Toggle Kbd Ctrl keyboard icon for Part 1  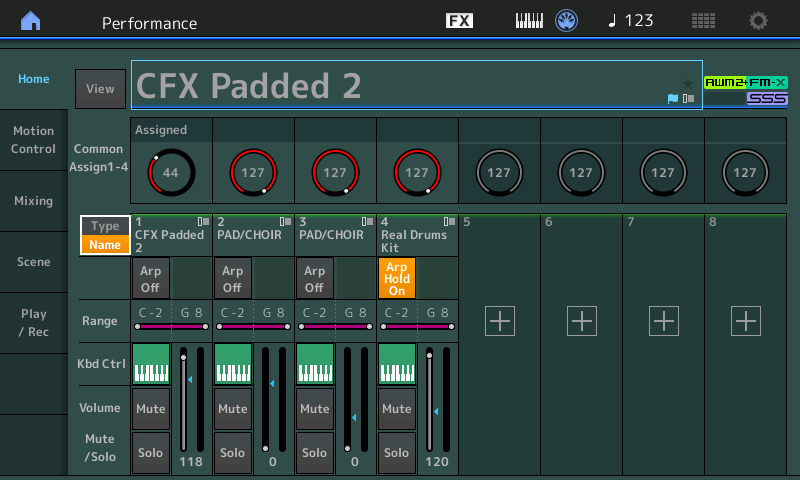151,364
